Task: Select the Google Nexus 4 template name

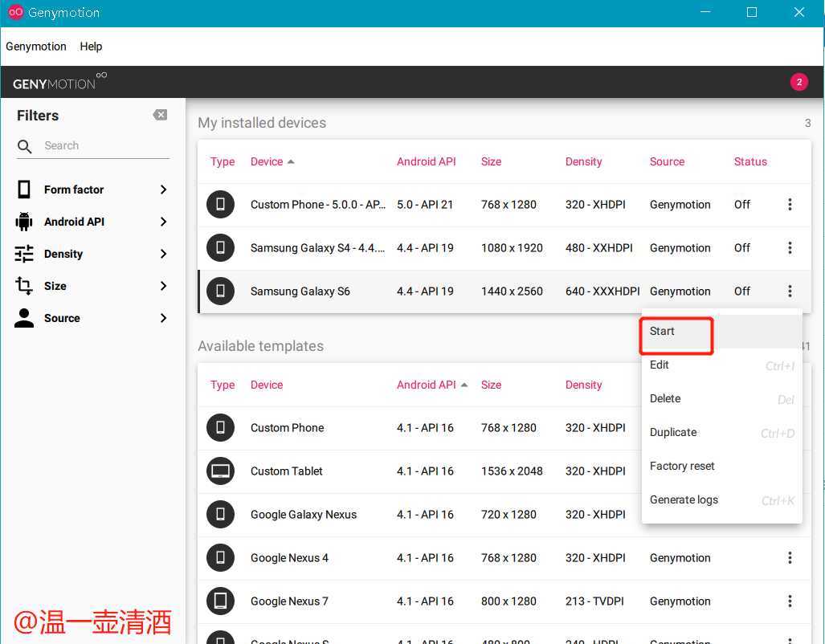Action: pos(289,558)
